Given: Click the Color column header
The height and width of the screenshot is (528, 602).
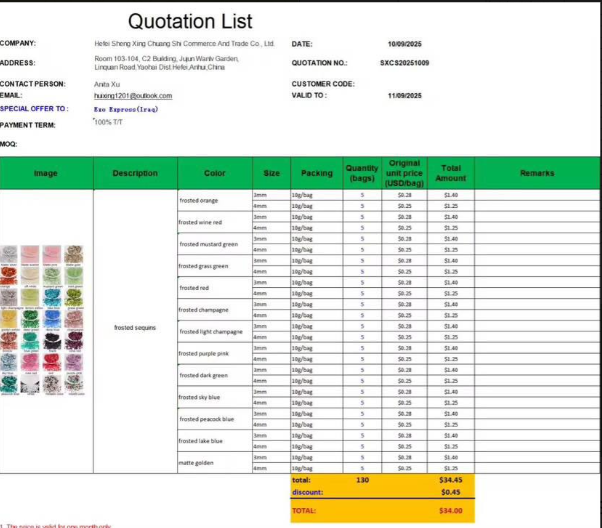Looking at the screenshot, I should coord(214,173).
